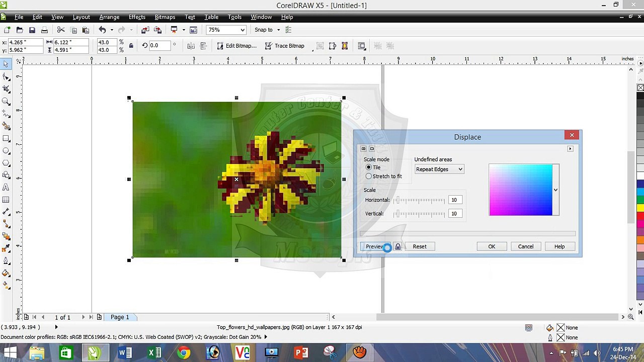Select the Pick tool in the toolbox

tap(6, 64)
